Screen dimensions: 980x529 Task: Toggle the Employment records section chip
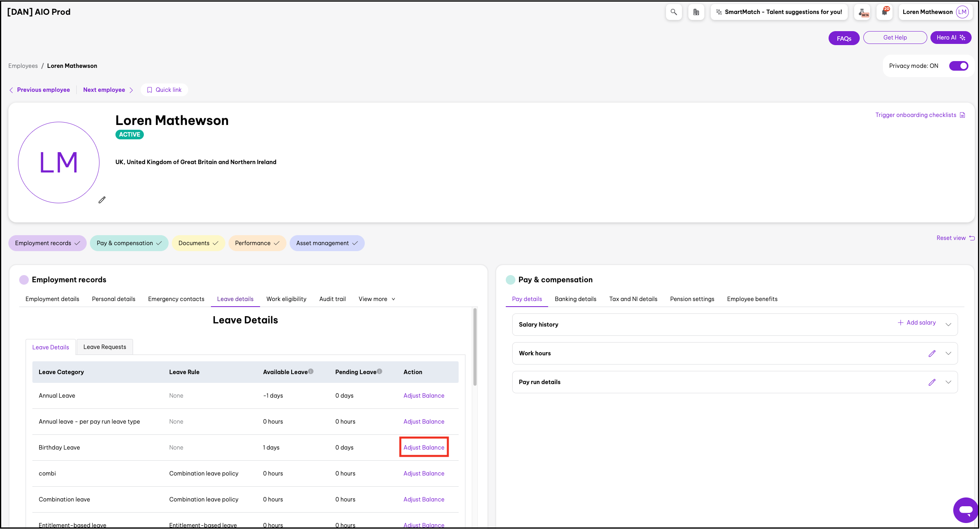[47, 243]
